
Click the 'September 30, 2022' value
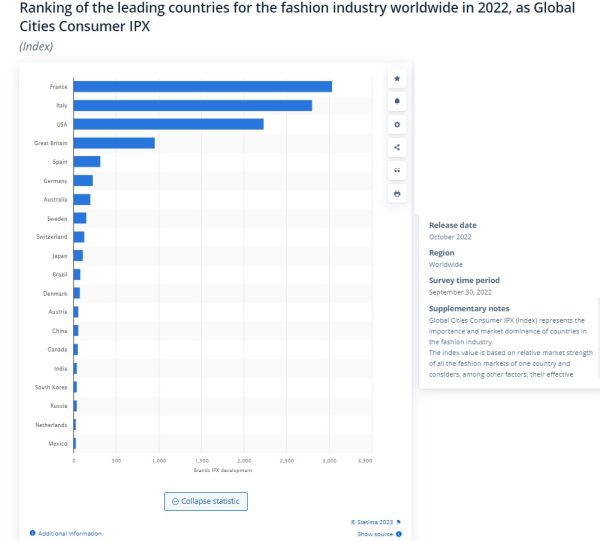(460, 292)
